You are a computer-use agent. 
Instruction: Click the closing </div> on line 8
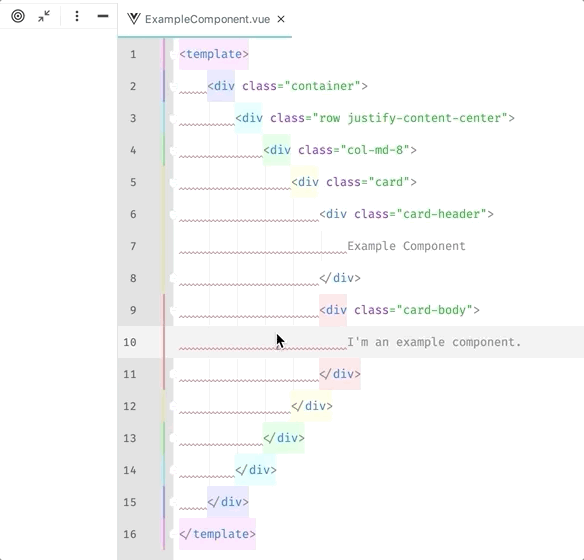(x=340, y=279)
